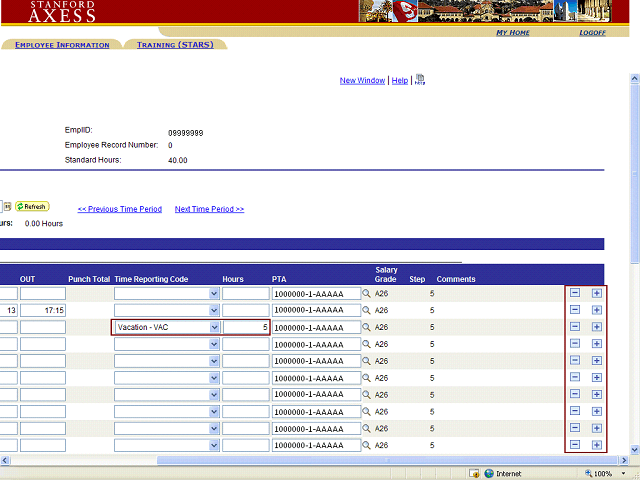Expand the Time Reporting Code dropdown in first row
This screenshot has width=640, height=480.
click(x=213, y=294)
